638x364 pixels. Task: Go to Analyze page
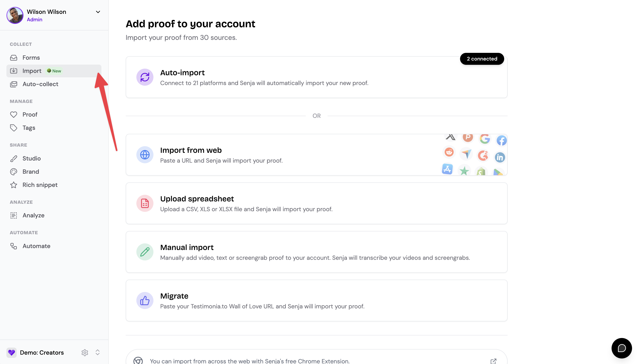click(54, 215)
